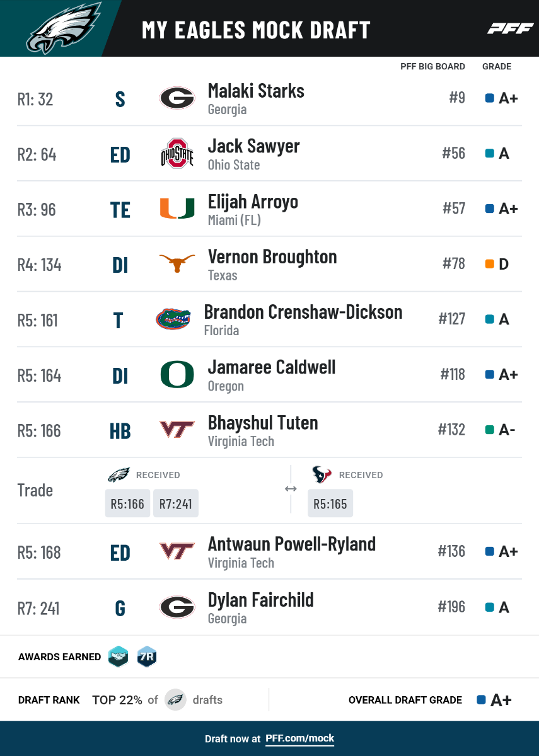Select the R7:241 pick chip
The height and width of the screenshot is (756, 539).
click(176, 504)
